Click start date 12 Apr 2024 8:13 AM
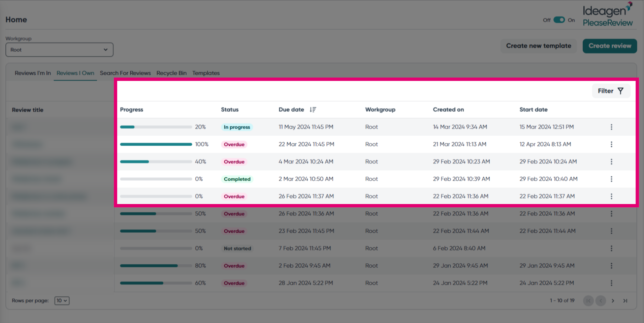Viewport: 644px width, 323px height. point(545,144)
